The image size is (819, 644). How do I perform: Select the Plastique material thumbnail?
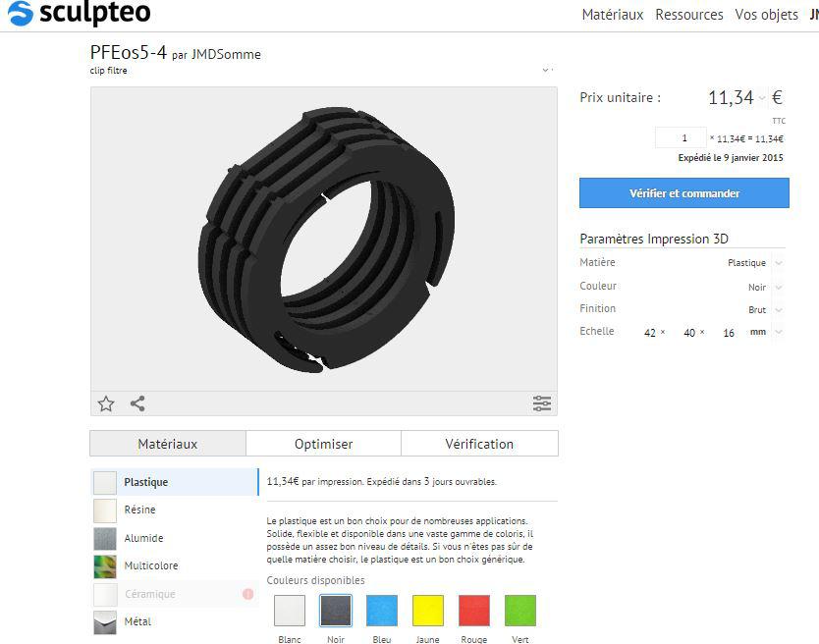pyautogui.click(x=105, y=483)
